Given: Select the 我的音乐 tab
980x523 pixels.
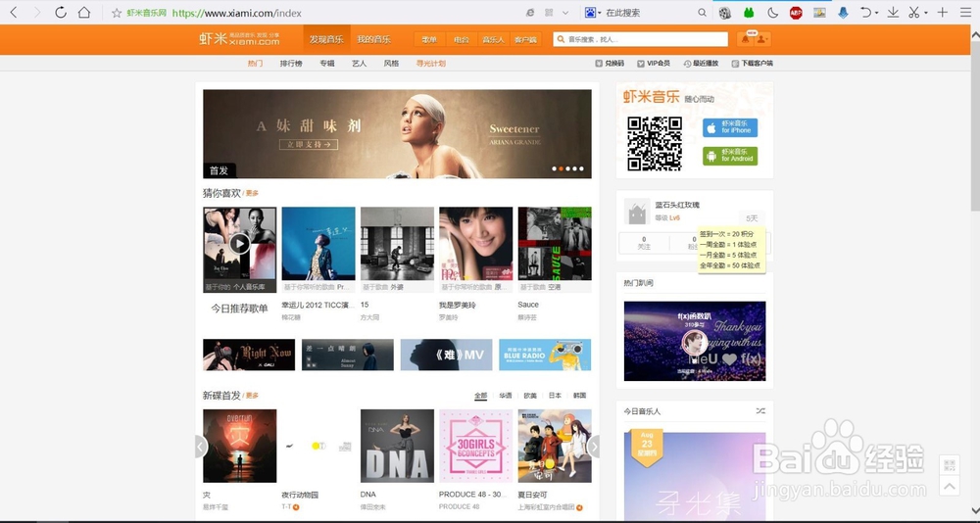Looking at the screenshot, I should point(373,39).
